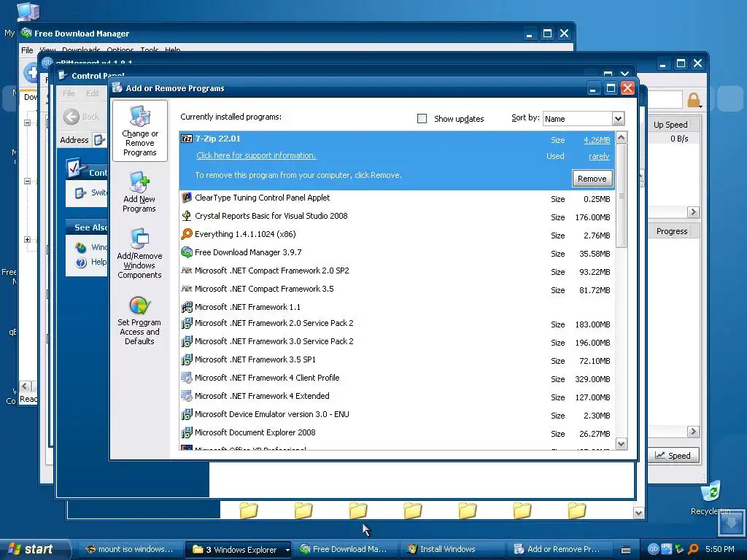Click the .NET Framework 3.0 Service Pack 2 icon

[x=187, y=341]
